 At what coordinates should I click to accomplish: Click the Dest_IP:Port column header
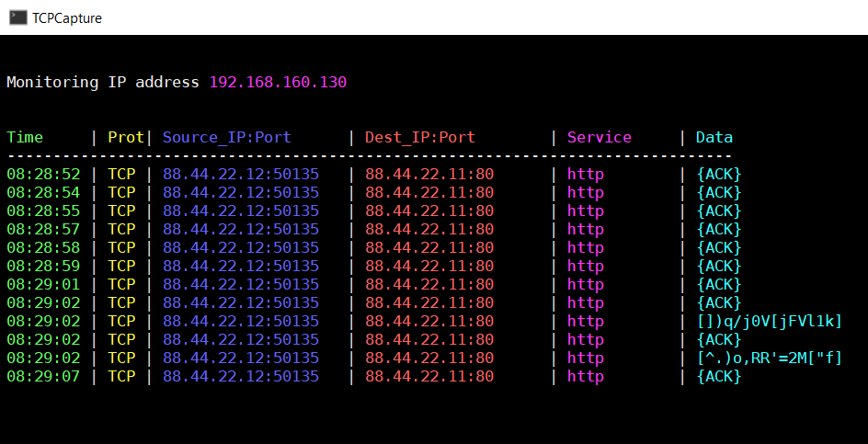pos(420,137)
